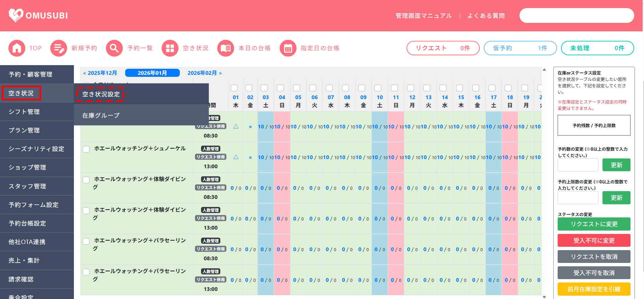Advance to next month 2026年02月

pos(204,73)
